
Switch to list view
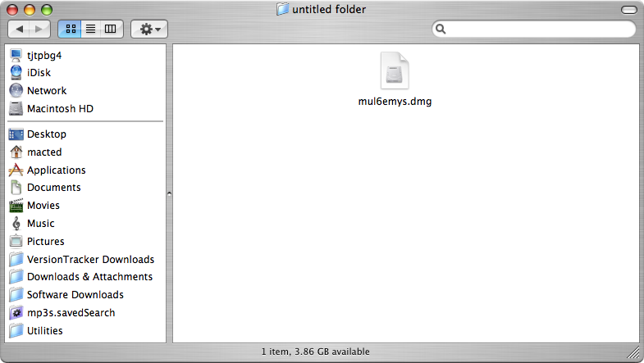[90, 29]
